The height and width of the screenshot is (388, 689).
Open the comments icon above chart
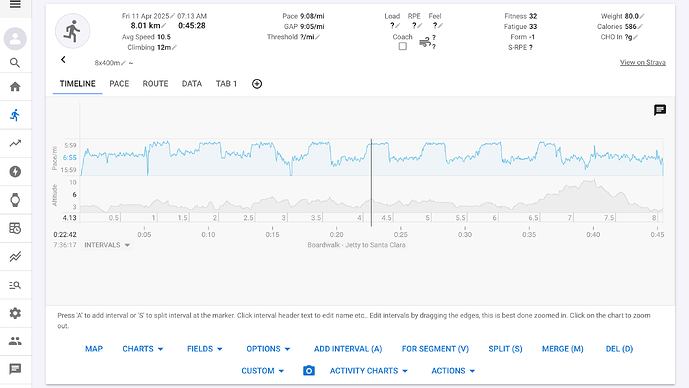click(x=660, y=110)
